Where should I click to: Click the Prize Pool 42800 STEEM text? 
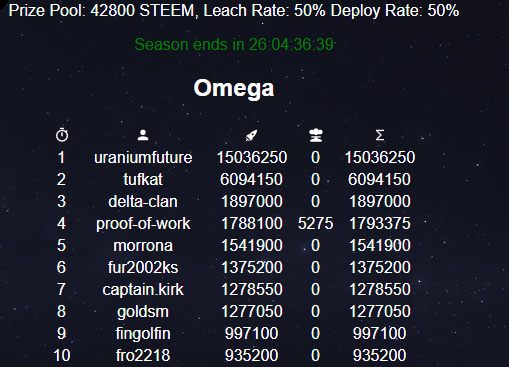pyautogui.click(x=101, y=11)
